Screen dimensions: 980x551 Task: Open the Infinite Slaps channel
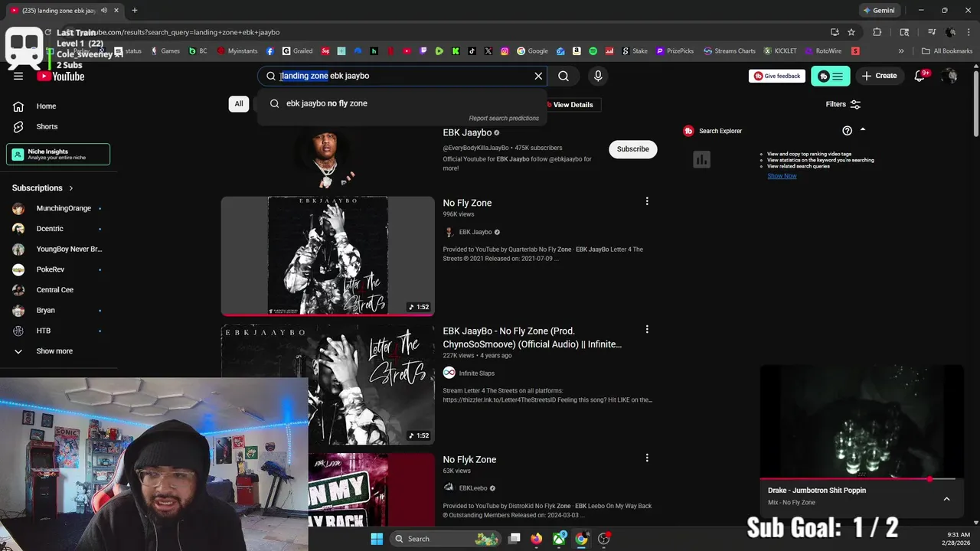coord(476,373)
